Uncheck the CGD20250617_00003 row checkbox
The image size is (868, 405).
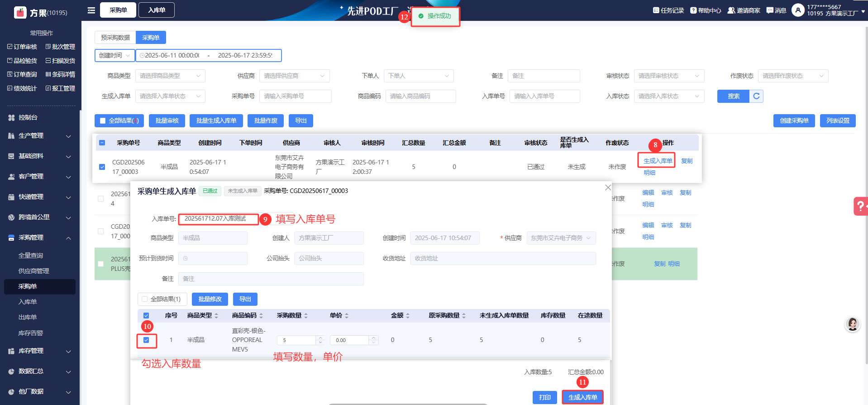102,167
